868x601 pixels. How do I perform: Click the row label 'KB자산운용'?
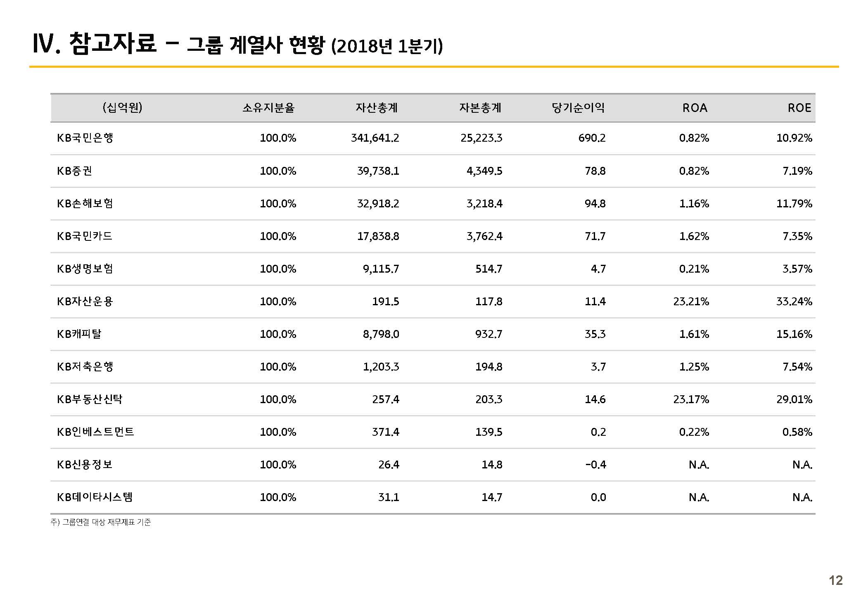(85, 301)
